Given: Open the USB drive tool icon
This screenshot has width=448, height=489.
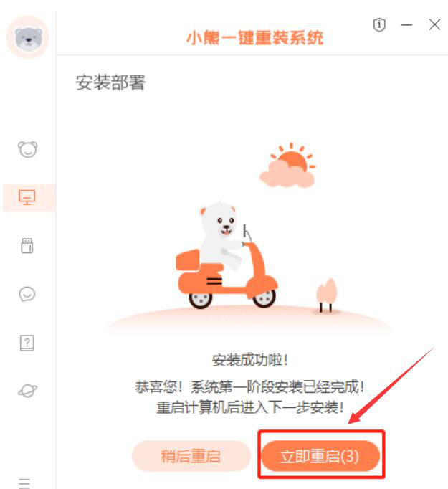Looking at the screenshot, I should 27,246.
